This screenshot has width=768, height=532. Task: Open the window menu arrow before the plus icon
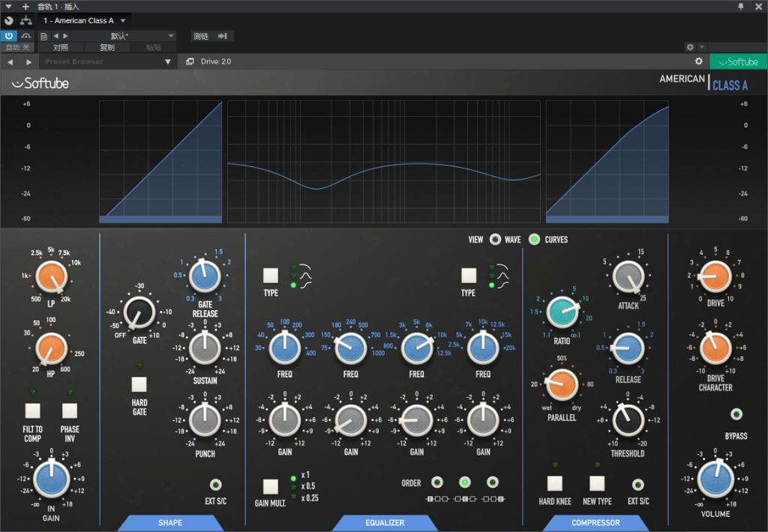pyautogui.click(x=8, y=6)
